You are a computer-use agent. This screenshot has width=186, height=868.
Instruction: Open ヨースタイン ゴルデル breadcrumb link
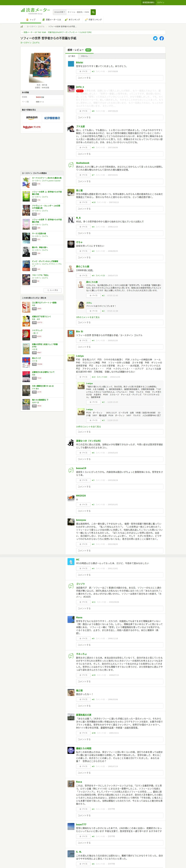click(35, 27)
